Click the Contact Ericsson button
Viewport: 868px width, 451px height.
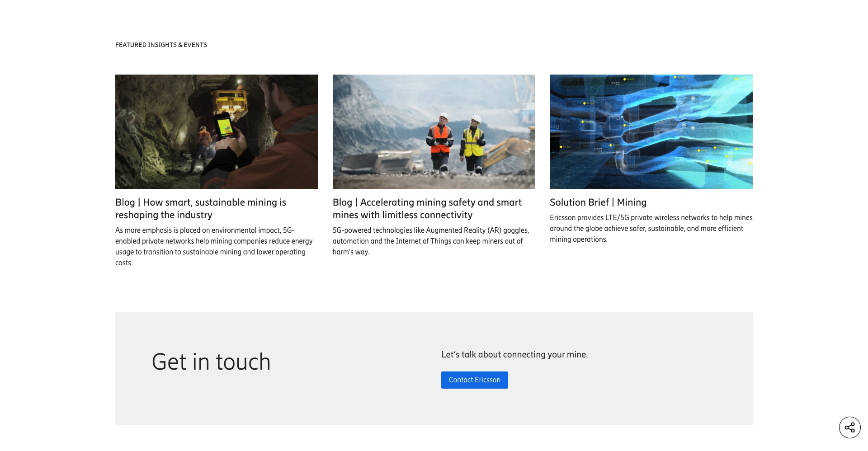474,380
